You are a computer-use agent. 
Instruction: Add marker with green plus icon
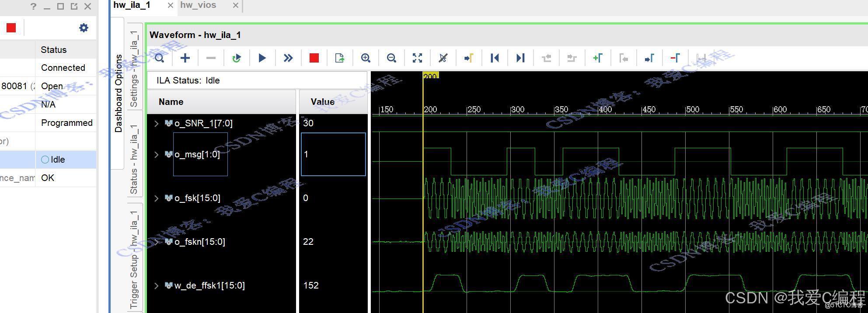(598, 58)
